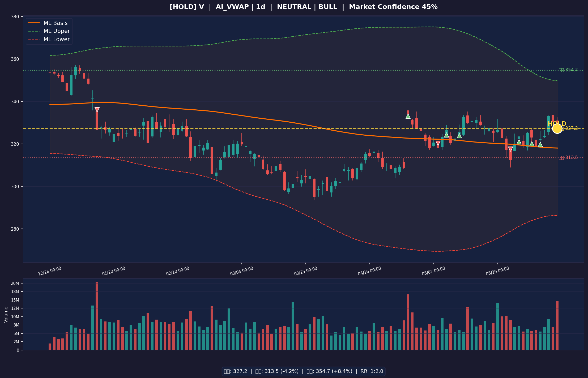This screenshot has height=378, width=588.
Task: Click the red down-triangle signal after 05/29
Action: click(x=510, y=149)
